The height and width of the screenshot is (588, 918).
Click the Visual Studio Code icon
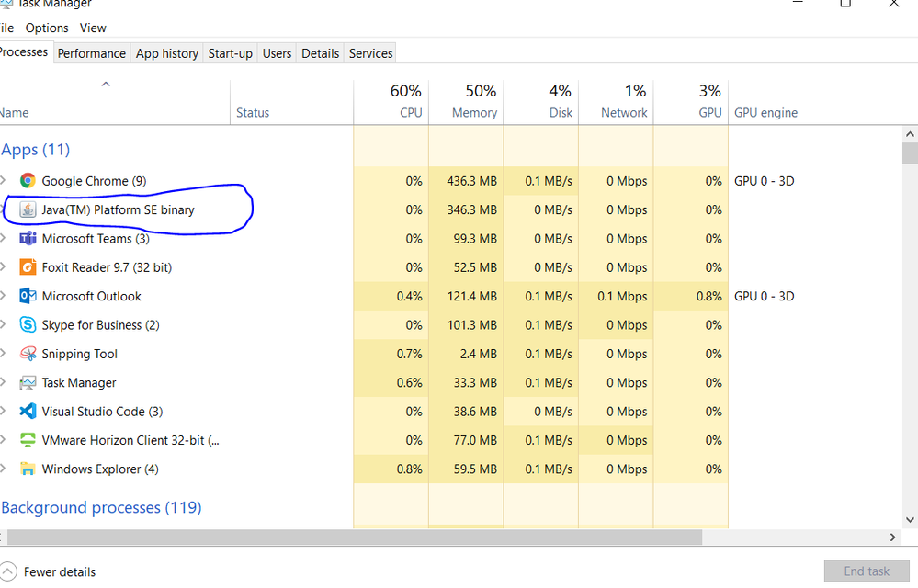tap(28, 412)
